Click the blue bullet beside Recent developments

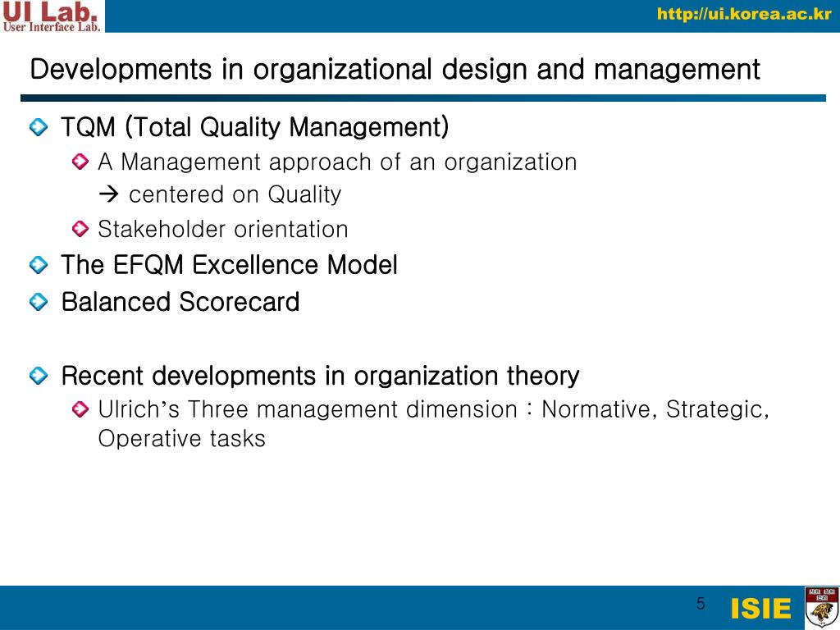point(39,376)
